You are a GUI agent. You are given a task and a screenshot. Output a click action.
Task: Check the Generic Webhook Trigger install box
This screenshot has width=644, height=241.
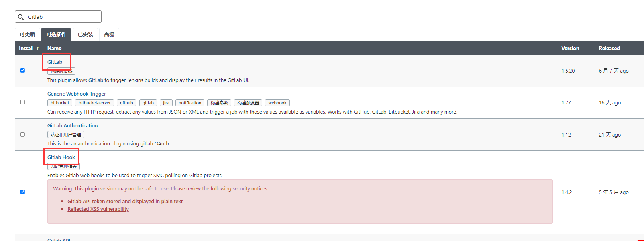(22, 102)
